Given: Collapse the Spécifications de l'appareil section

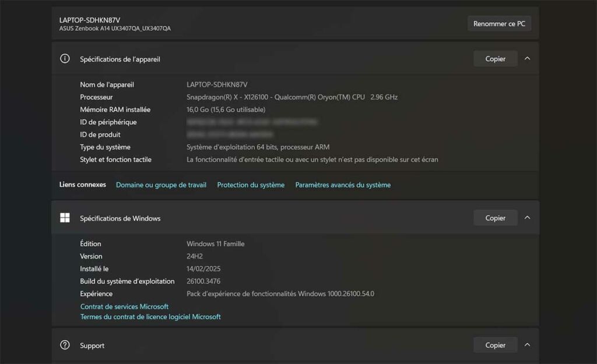Looking at the screenshot, I should pyautogui.click(x=527, y=59).
